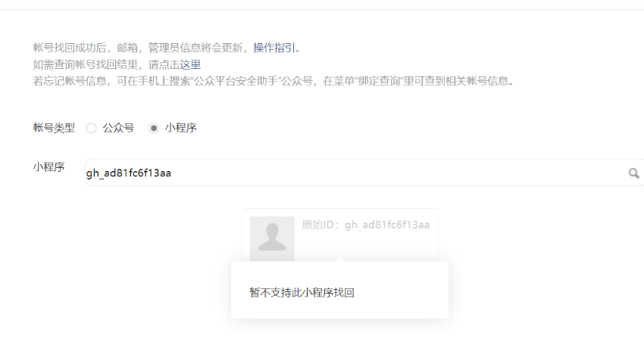Click the gray avatar placeholder icon
Viewport: 644px width, 364px height.
[x=272, y=239]
